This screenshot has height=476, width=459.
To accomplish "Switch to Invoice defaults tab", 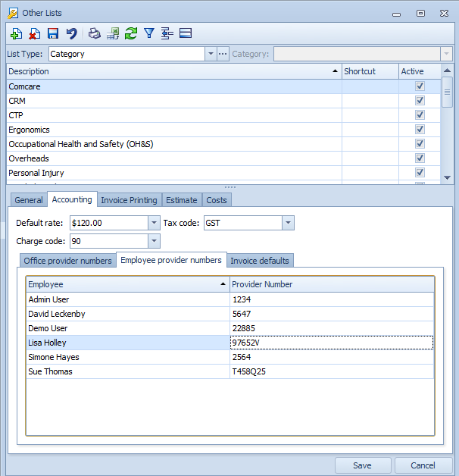I will pyautogui.click(x=260, y=261).
